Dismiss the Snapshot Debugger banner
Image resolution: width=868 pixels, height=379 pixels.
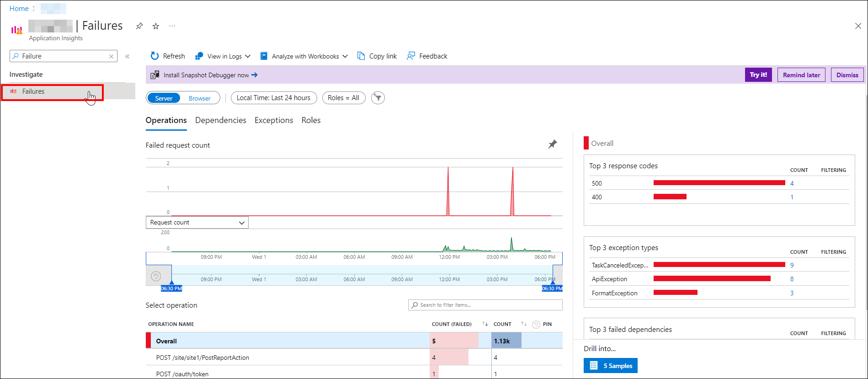coord(847,75)
